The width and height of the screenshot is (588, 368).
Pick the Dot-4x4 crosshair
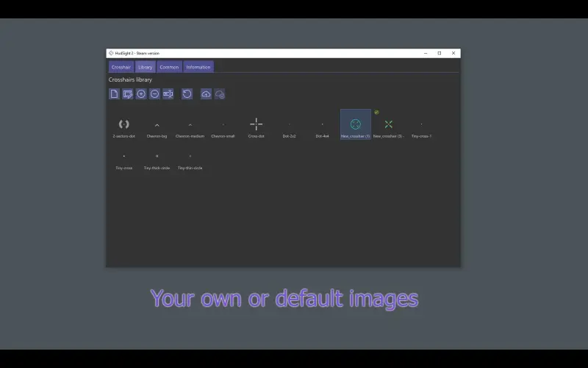[x=322, y=125]
